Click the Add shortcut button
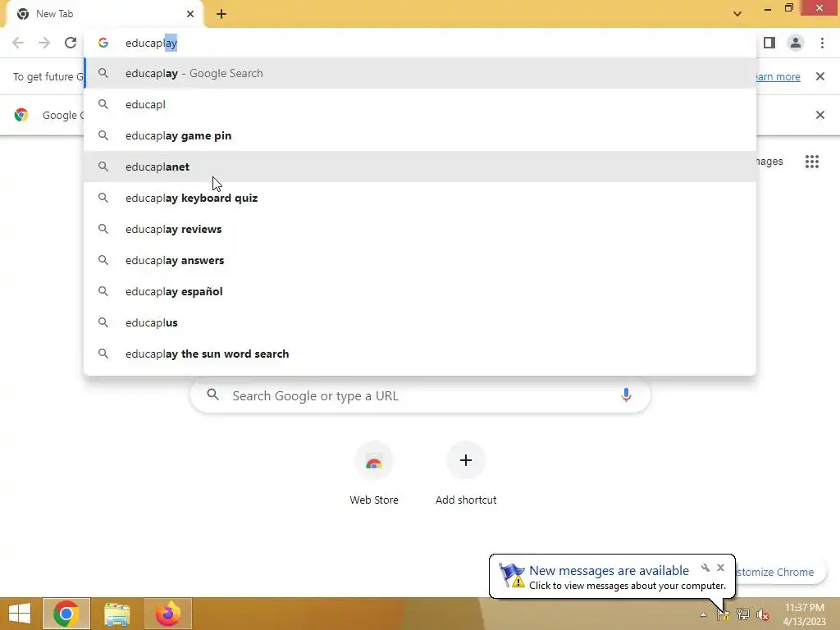 click(x=466, y=473)
